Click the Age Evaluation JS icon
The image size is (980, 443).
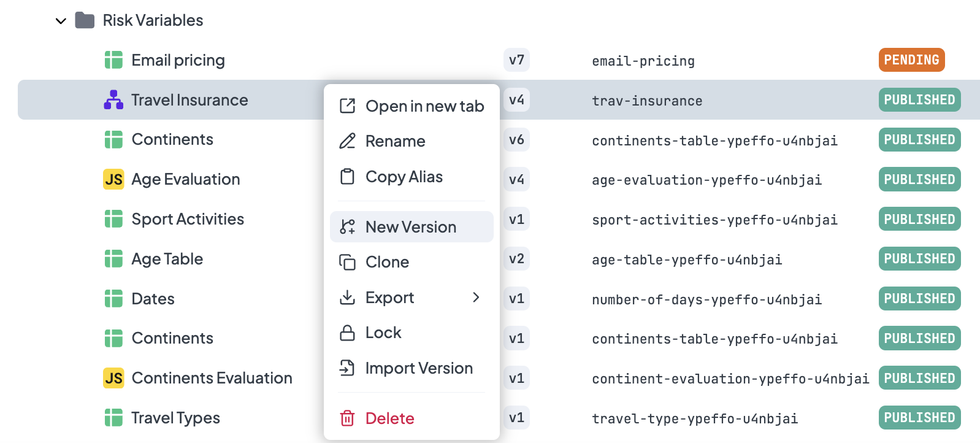[113, 179]
